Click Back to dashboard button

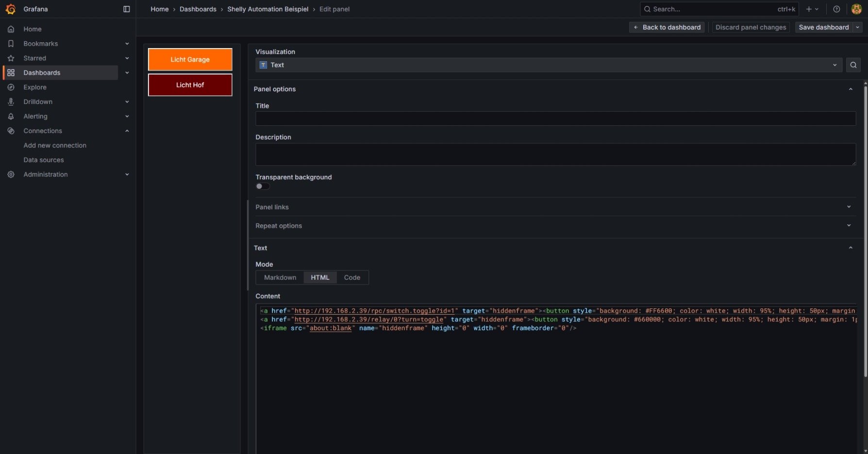pos(668,27)
